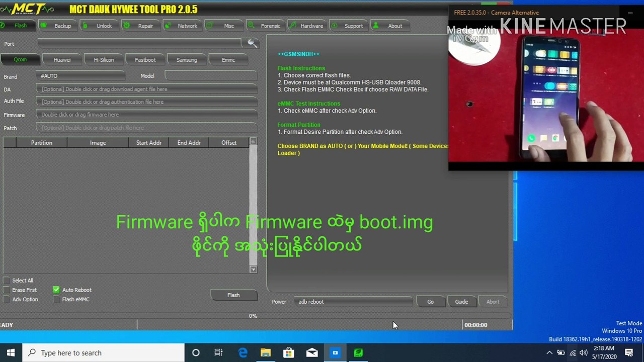The width and height of the screenshot is (644, 362).
Task: Uncheck the Auto Reboot checkbox
Action: pos(56,290)
